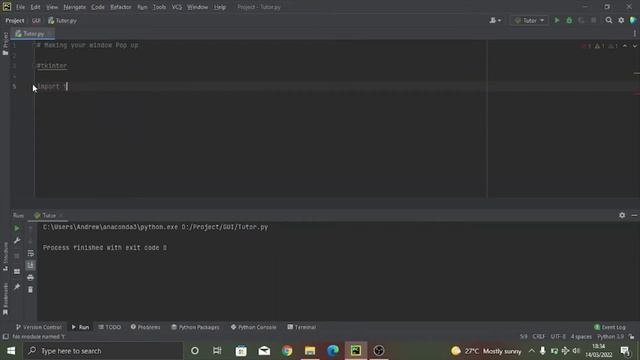Click the Windows search box

[x=103, y=351]
